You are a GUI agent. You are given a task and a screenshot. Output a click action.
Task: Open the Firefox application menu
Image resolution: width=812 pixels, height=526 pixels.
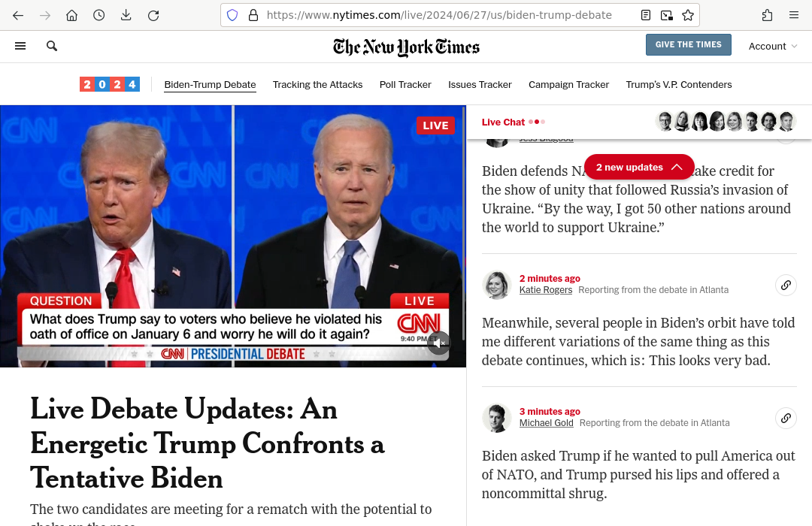(794, 15)
